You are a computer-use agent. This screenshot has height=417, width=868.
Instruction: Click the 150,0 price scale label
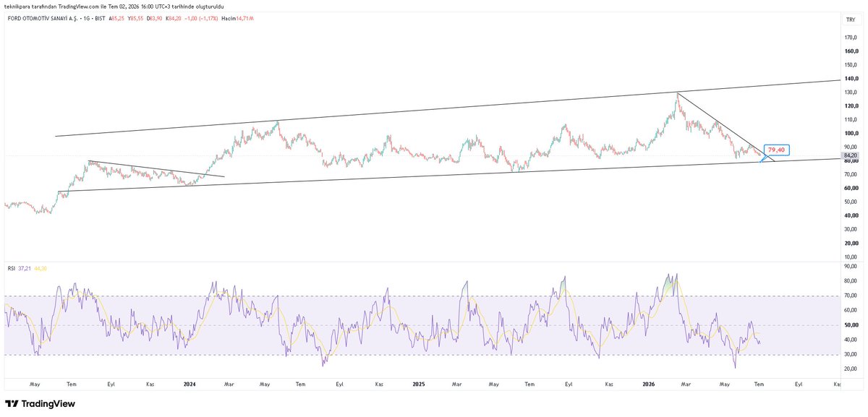click(850, 65)
